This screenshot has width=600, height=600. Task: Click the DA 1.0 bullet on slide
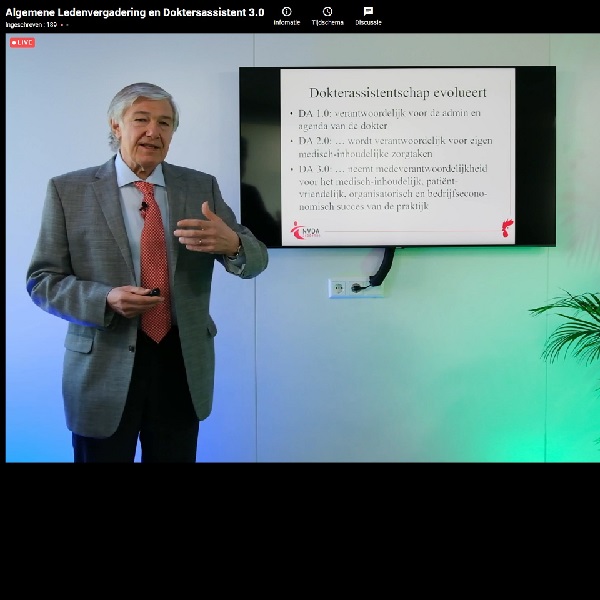click(390, 120)
